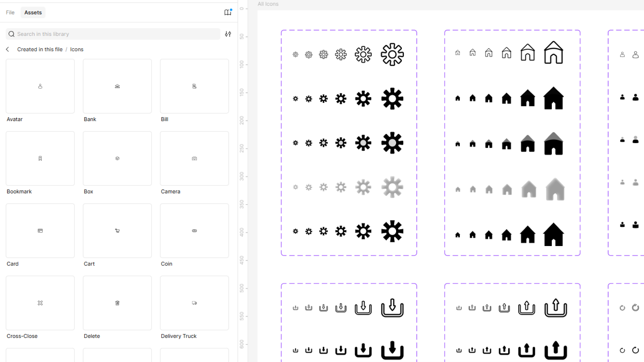Click the largest outlined home icon
This screenshot has width=644, height=362.
(x=553, y=53)
